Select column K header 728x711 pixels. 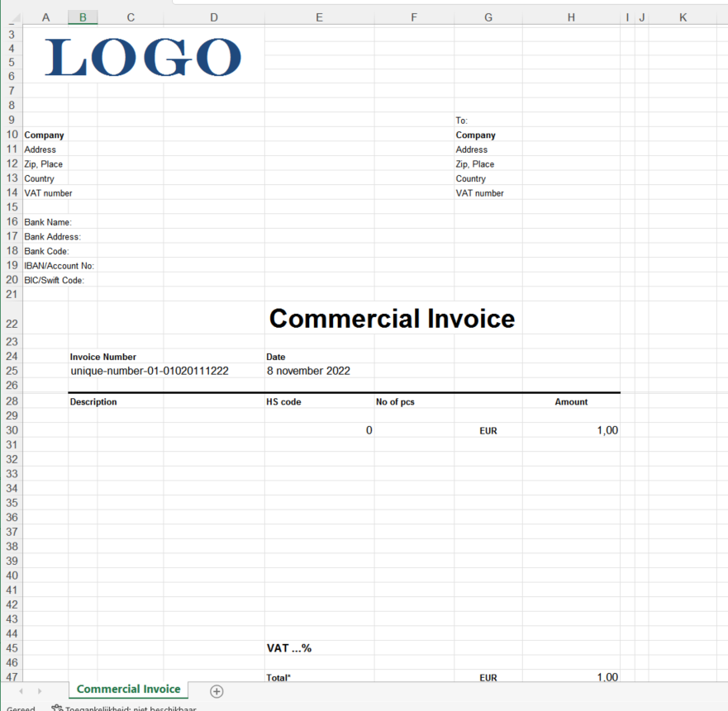(683, 17)
